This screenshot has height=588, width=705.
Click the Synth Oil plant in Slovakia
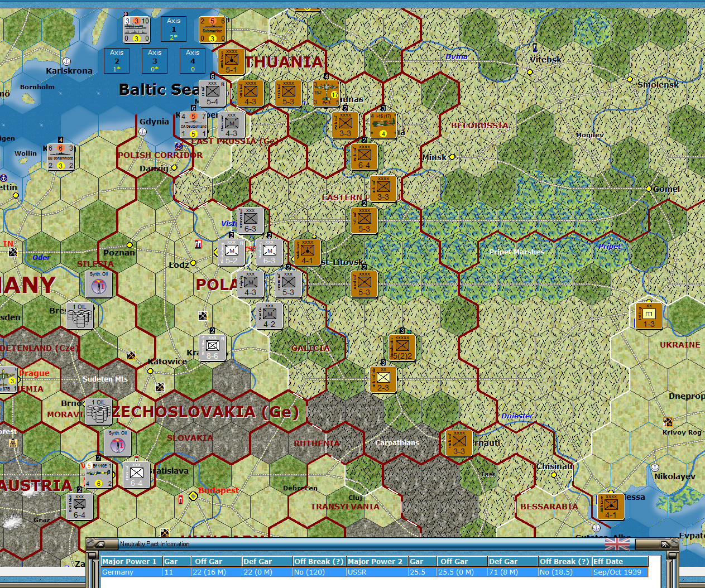118,443
